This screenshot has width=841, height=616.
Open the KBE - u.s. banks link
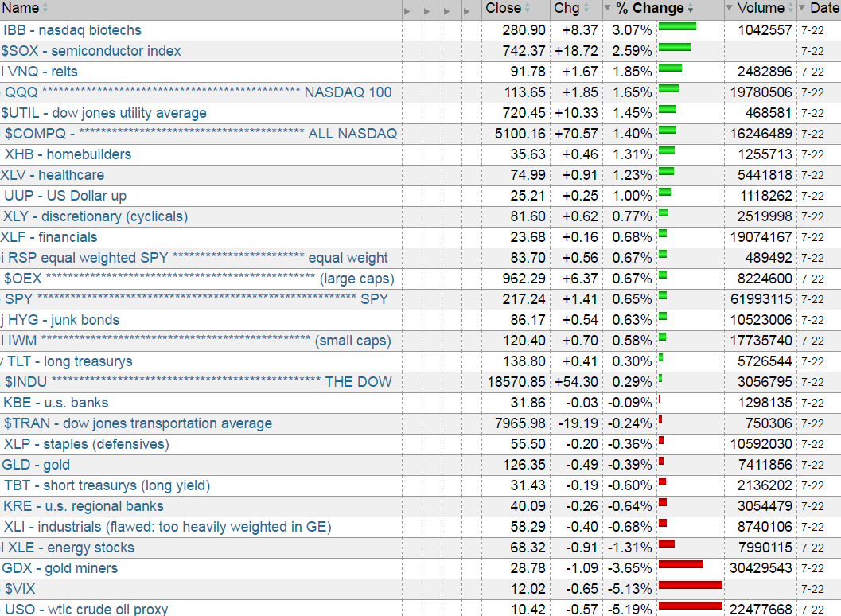pyautogui.click(x=56, y=403)
